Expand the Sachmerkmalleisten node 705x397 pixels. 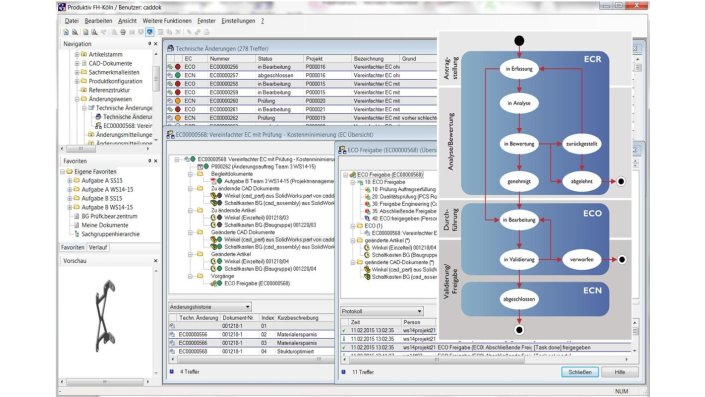click(x=77, y=72)
